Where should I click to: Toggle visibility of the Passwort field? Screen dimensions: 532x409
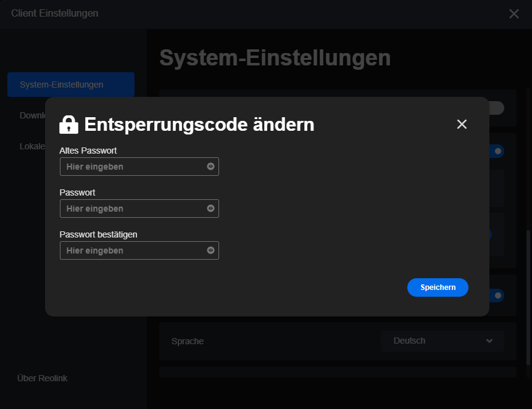click(x=210, y=209)
